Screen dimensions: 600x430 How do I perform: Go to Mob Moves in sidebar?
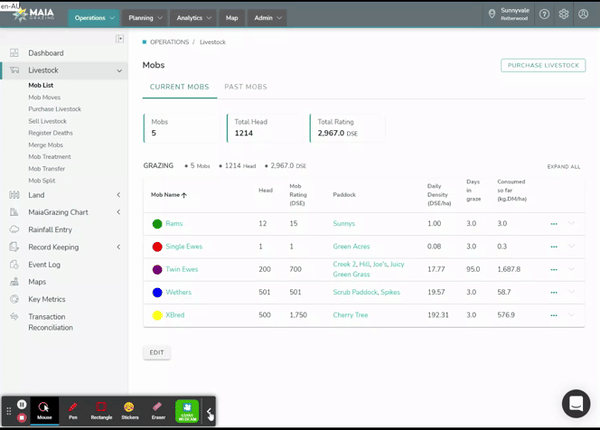point(46,97)
